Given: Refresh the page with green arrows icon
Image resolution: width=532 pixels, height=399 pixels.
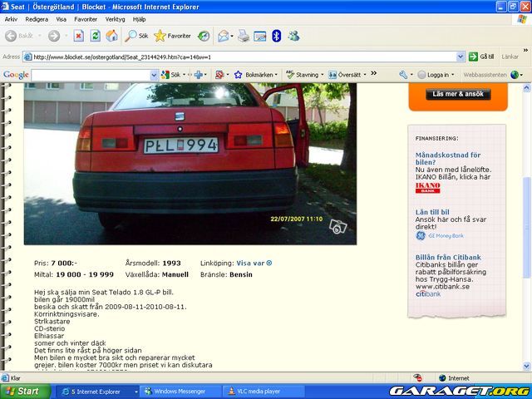Looking at the screenshot, I should tap(96, 36).
